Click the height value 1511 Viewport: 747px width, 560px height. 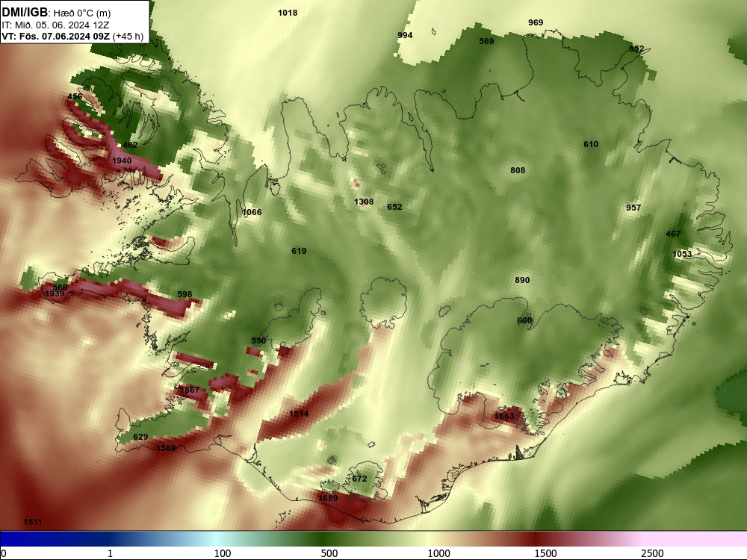point(33,523)
